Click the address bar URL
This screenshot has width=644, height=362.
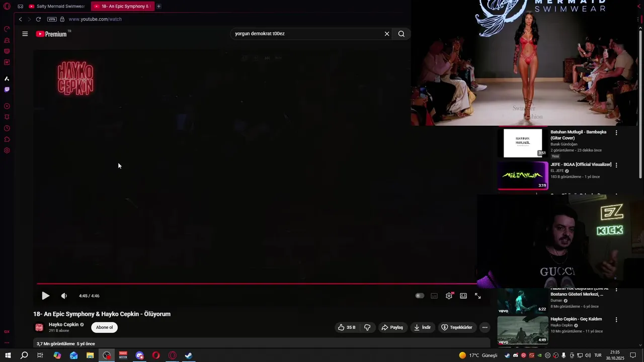[x=95, y=19]
